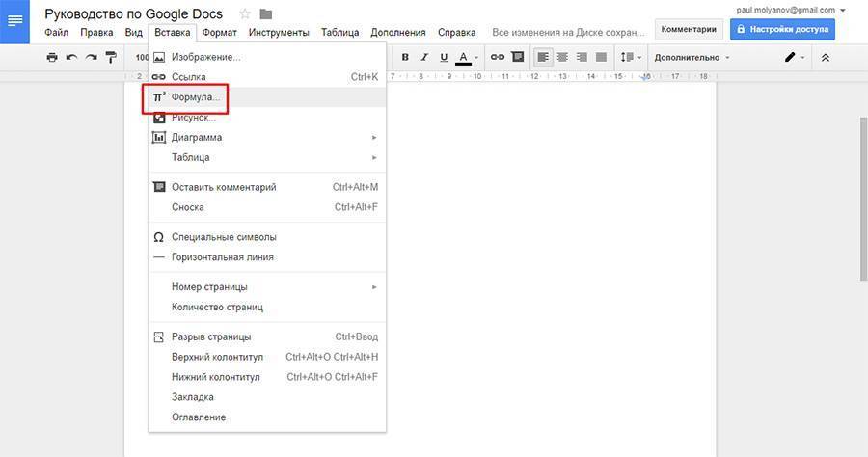Click the Google Docs home icon
868x457 pixels.
(14, 21)
